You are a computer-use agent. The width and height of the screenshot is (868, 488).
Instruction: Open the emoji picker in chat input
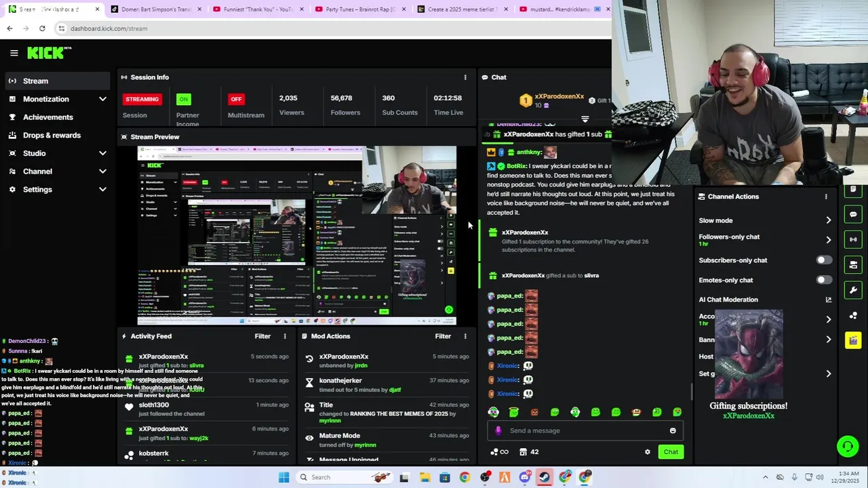pos(673,430)
